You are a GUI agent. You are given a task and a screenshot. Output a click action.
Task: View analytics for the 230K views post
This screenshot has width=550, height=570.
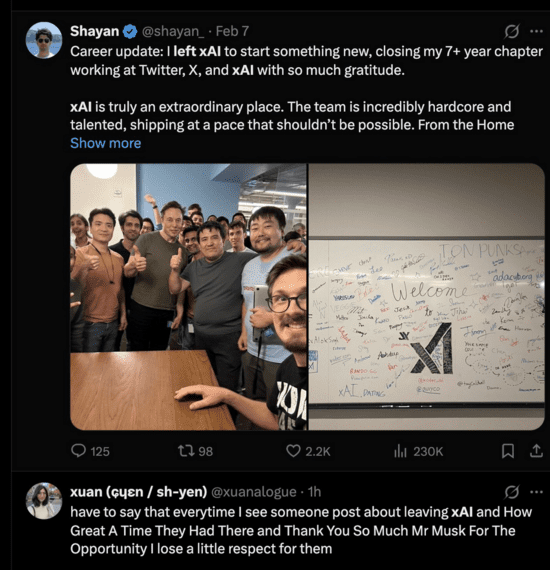coord(418,451)
